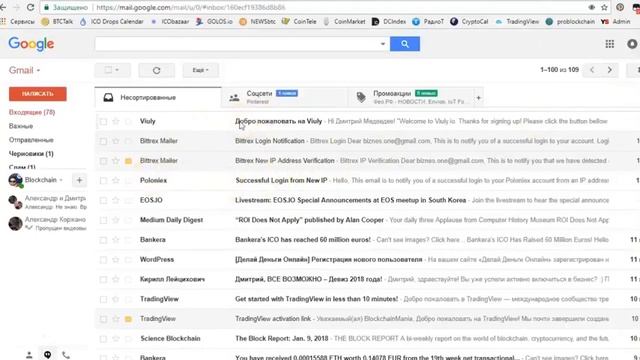Go back in the browser

coord(3,7)
